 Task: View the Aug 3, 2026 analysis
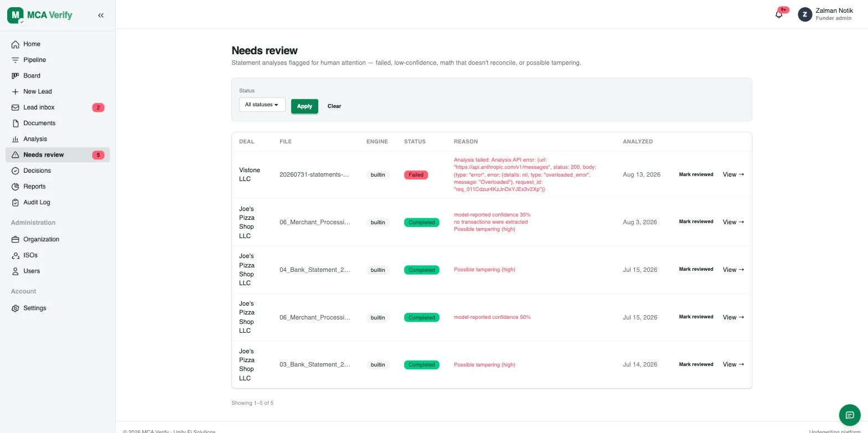[x=733, y=222]
